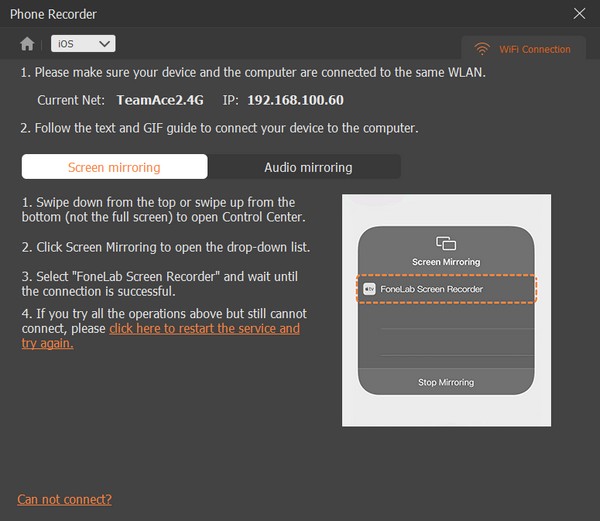Click the network name TeamAce2.4G

tap(160, 100)
